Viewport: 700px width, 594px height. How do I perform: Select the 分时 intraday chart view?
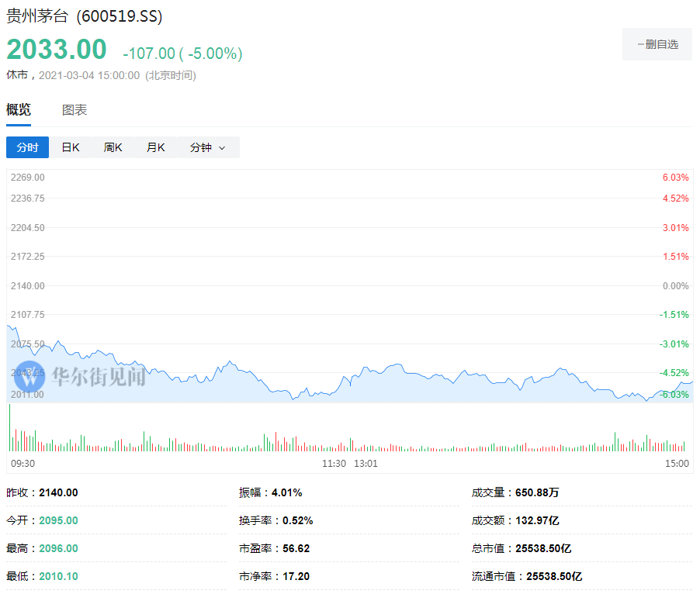tap(28, 147)
